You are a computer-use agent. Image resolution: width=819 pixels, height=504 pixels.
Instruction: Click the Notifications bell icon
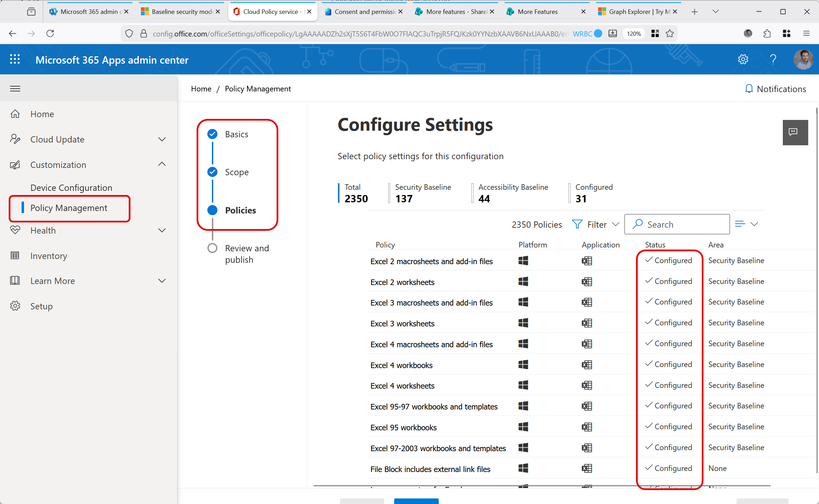749,89
